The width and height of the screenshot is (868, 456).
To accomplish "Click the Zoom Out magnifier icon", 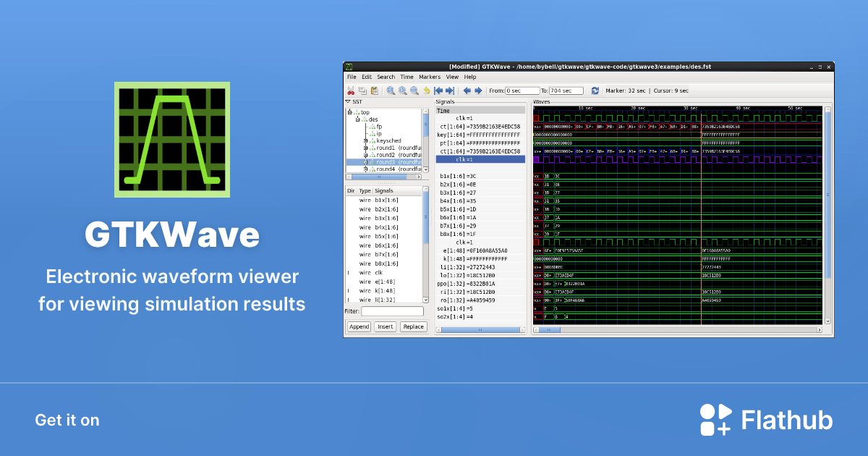I will coord(414,90).
